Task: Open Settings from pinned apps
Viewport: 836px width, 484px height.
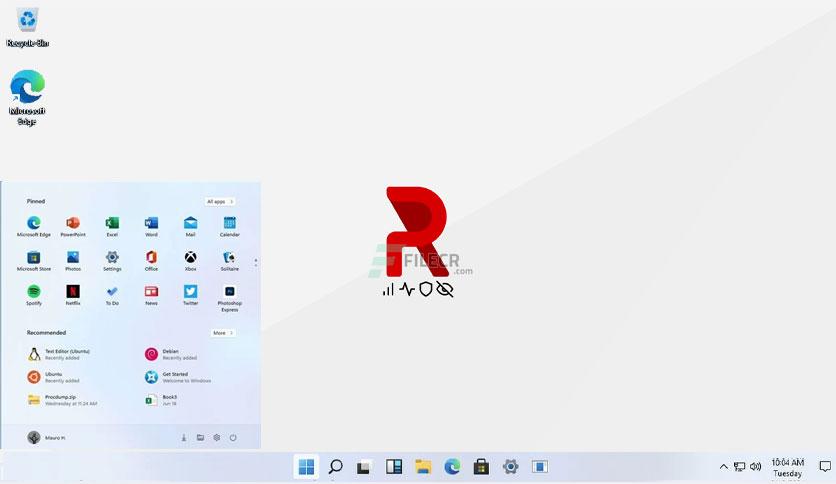Action: [112, 261]
